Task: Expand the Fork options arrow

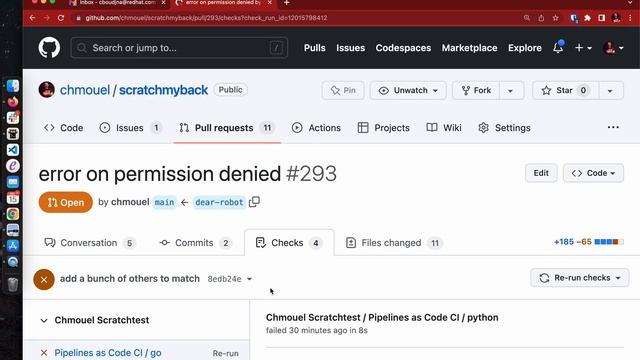Action: pos(511,90)
